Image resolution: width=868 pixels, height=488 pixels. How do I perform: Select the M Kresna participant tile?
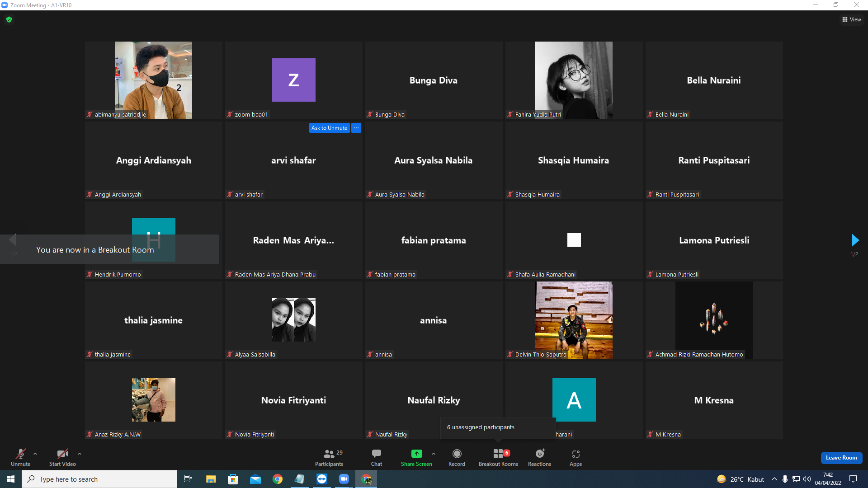714,400
